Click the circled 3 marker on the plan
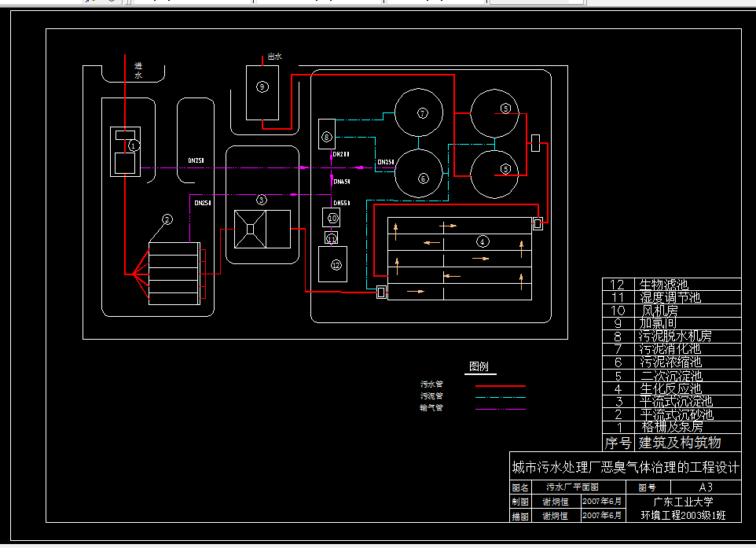Viewport: 756px width, 548px height. (x=262, y=200)
